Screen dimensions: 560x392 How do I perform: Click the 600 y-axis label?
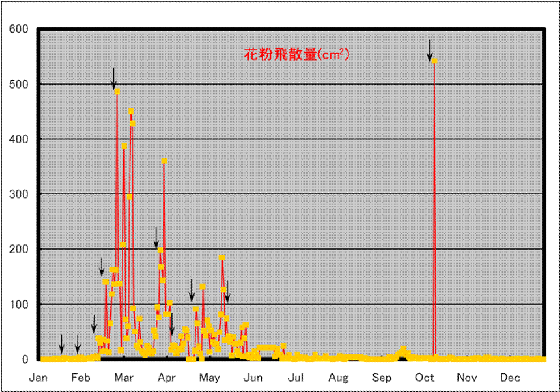pyautogui.click(x=19, y=29)
